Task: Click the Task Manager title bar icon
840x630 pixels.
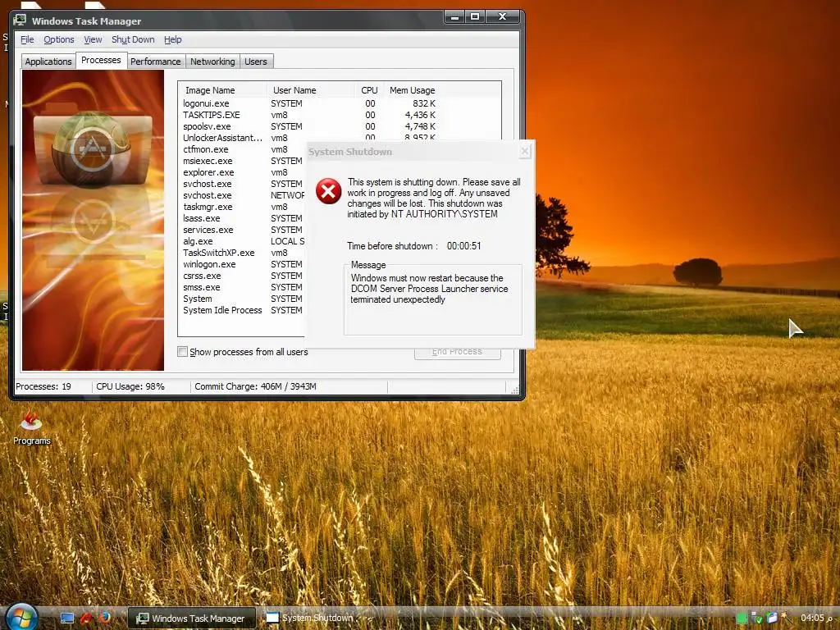Action: tap(20, 21)
